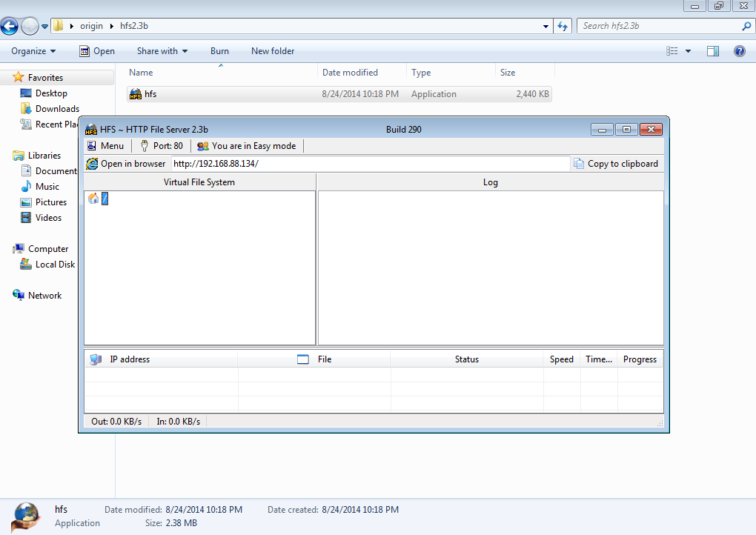Click the Progress column header

pos(640,359)
